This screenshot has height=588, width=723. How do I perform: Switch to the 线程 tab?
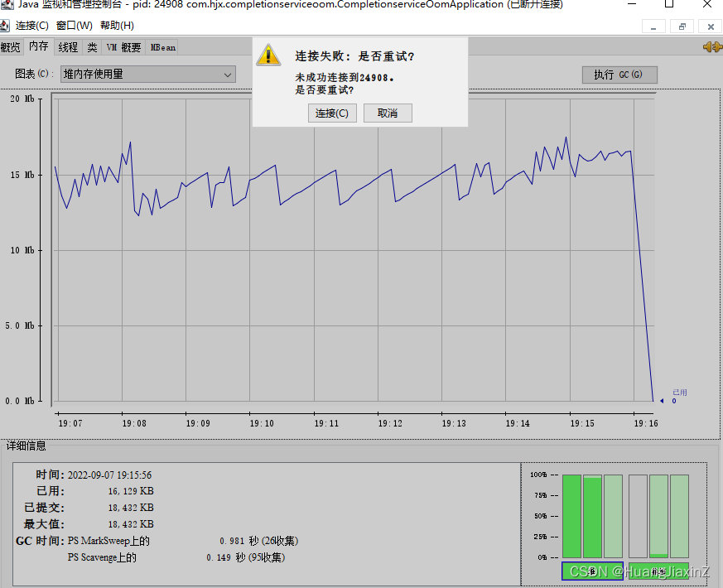point(68,47)
